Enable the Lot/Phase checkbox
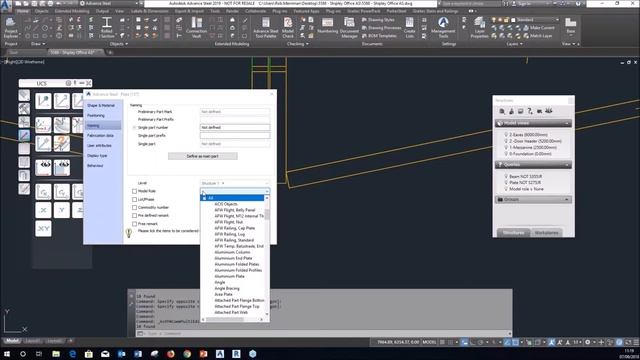 [x=134, y=199]
